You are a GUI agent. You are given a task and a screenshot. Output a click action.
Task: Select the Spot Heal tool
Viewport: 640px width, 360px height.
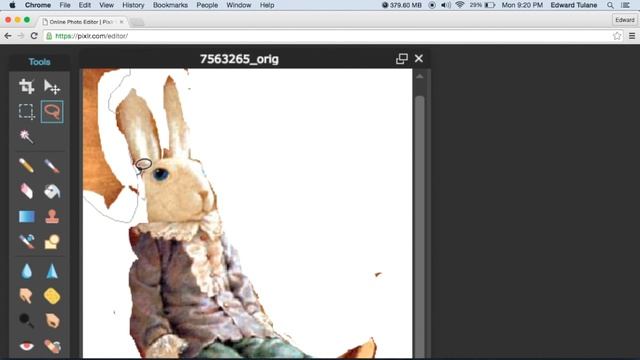pos(52,346)
